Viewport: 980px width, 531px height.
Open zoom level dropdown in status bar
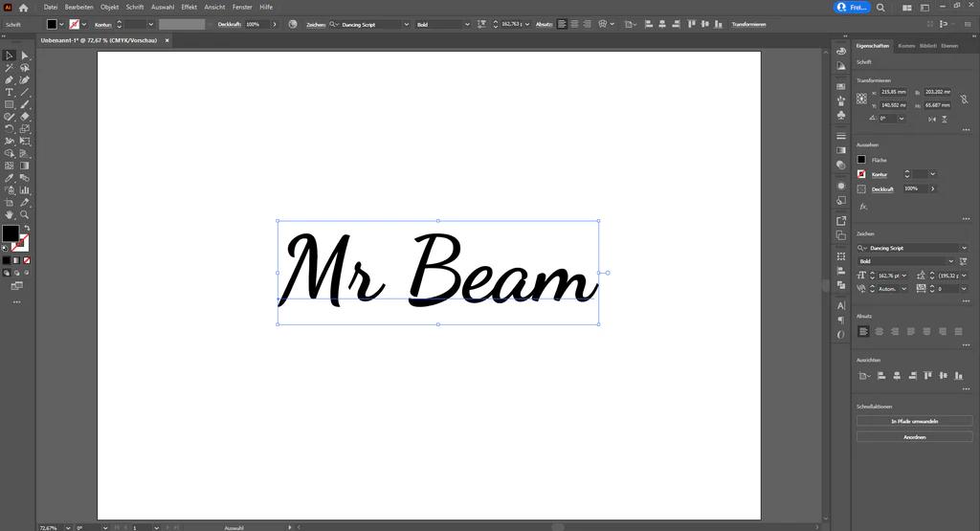pos(68,528)
